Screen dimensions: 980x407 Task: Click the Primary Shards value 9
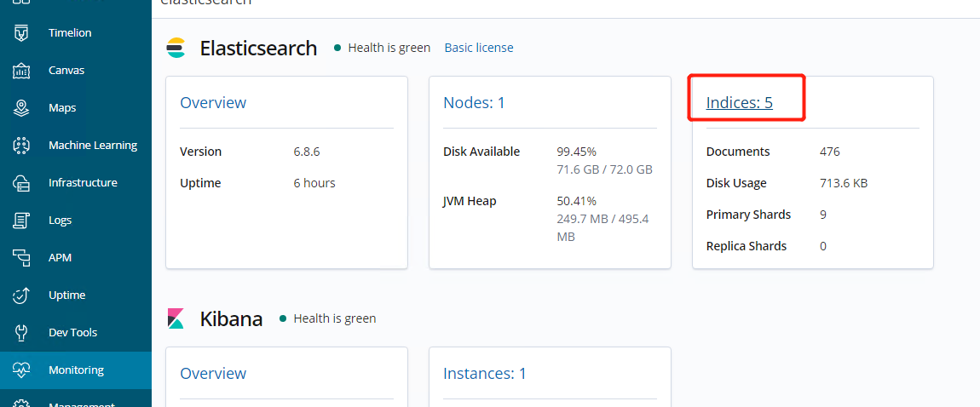tap(823, 215)
